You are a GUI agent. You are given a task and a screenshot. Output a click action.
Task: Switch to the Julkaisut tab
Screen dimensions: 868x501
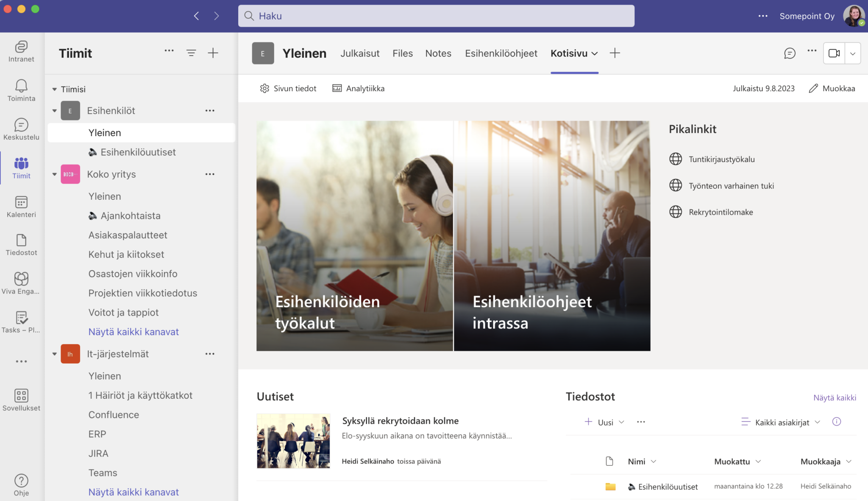point(360,53)
